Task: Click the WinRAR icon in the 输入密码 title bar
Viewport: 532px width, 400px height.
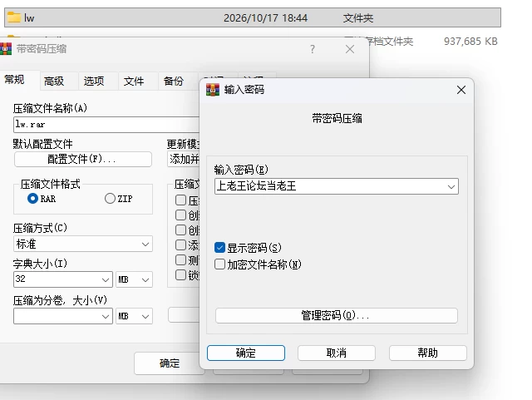Action: [213, 90]
